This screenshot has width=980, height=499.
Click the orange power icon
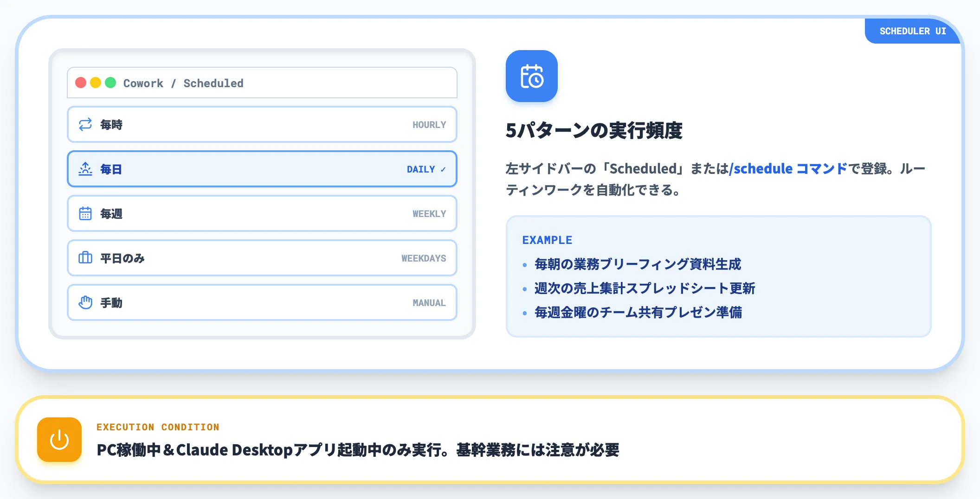click(x=59, y=440)
